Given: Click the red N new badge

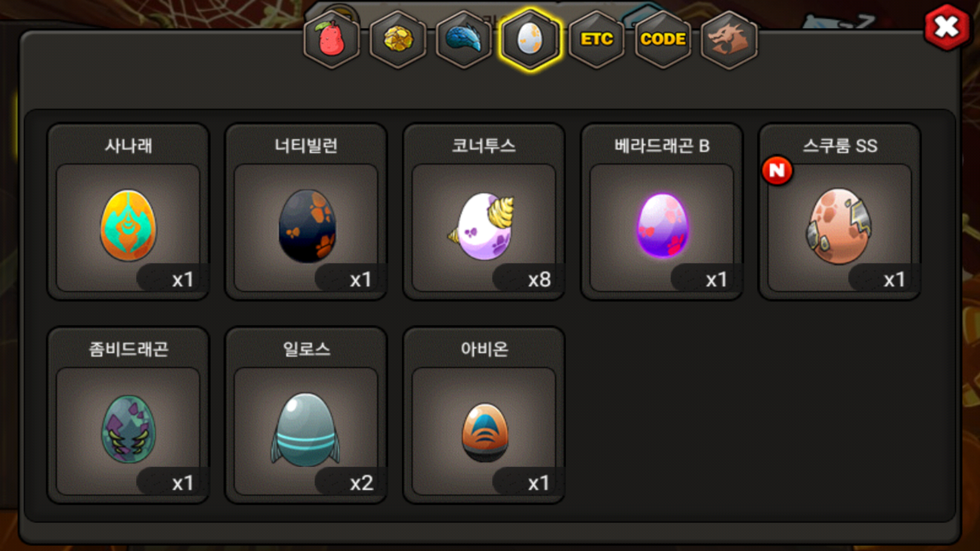Looking at the screenshot, I should (x=777, y=170).
